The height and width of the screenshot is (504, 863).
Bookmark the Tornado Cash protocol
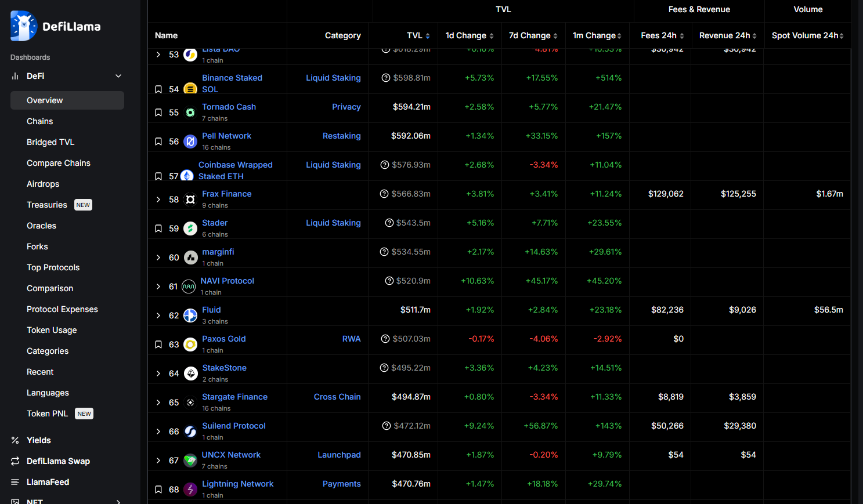(158, 113)
